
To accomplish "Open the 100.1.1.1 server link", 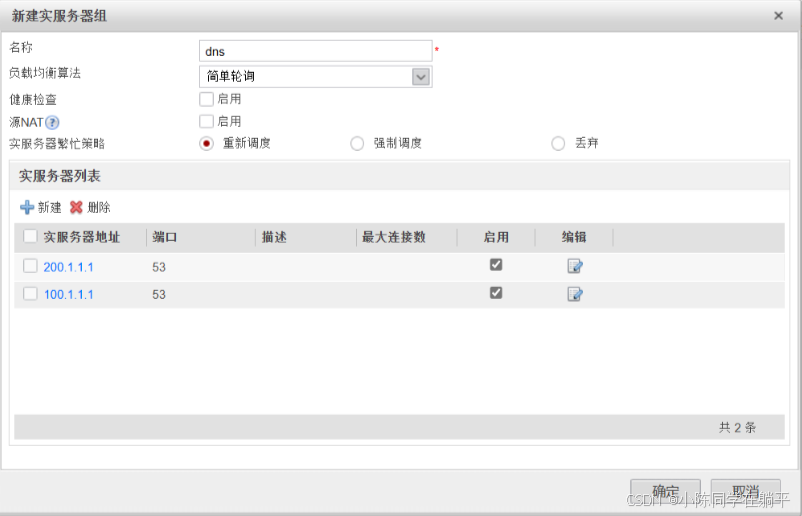I will pyautogui.click(x=69, y=295).
